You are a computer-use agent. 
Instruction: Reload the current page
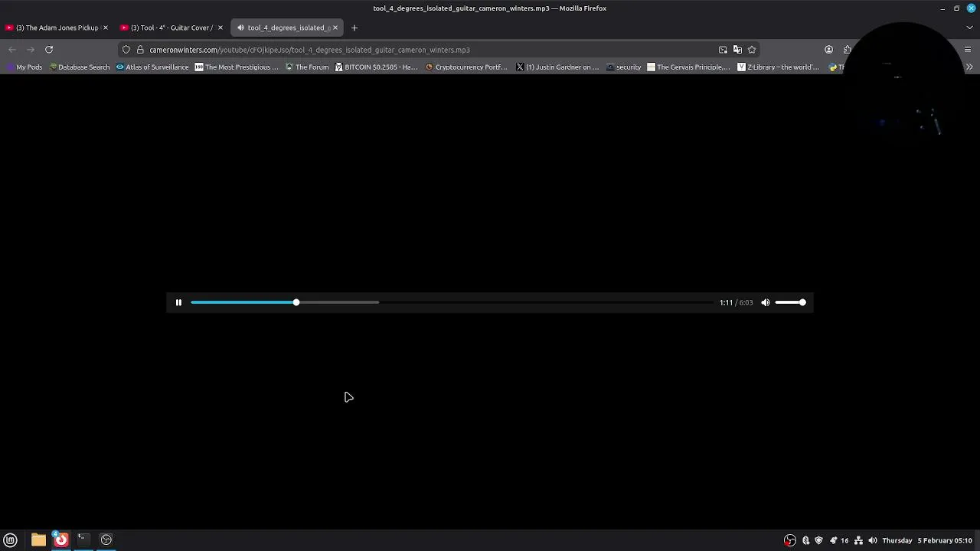click(x=49, y=50)
